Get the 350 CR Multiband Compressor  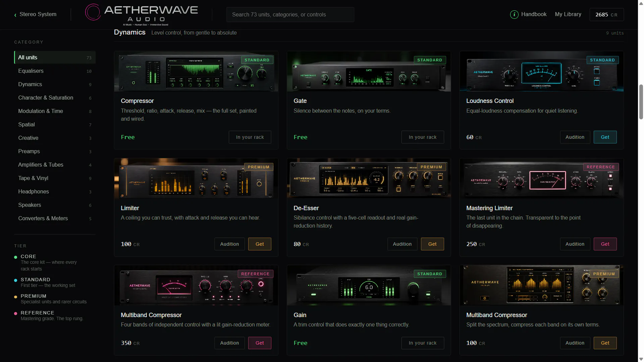pyautogui.click(x=260, y=343)
